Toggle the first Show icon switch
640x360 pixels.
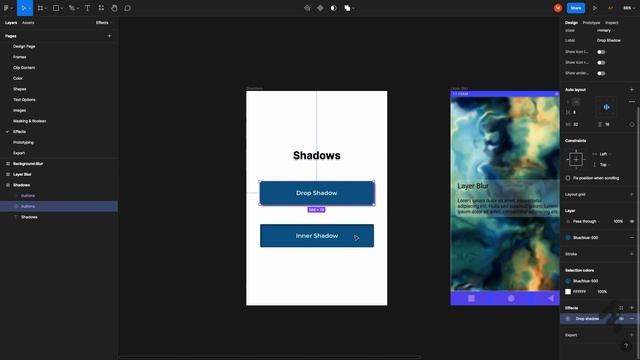coord(601,52)
